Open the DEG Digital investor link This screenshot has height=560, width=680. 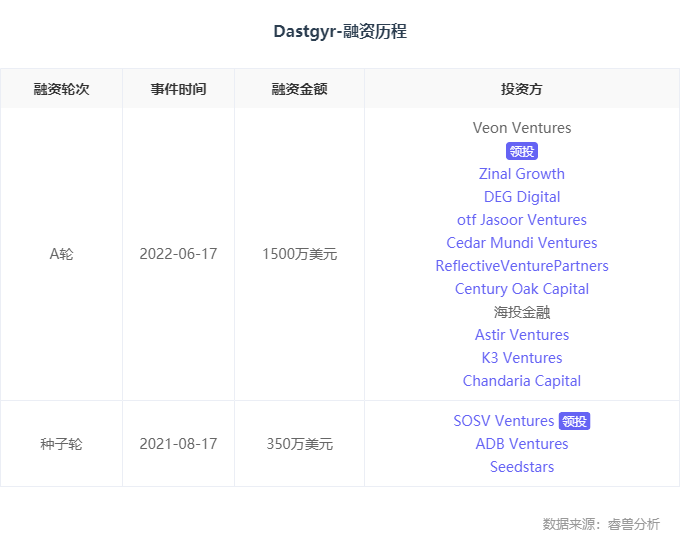point(522,197)
